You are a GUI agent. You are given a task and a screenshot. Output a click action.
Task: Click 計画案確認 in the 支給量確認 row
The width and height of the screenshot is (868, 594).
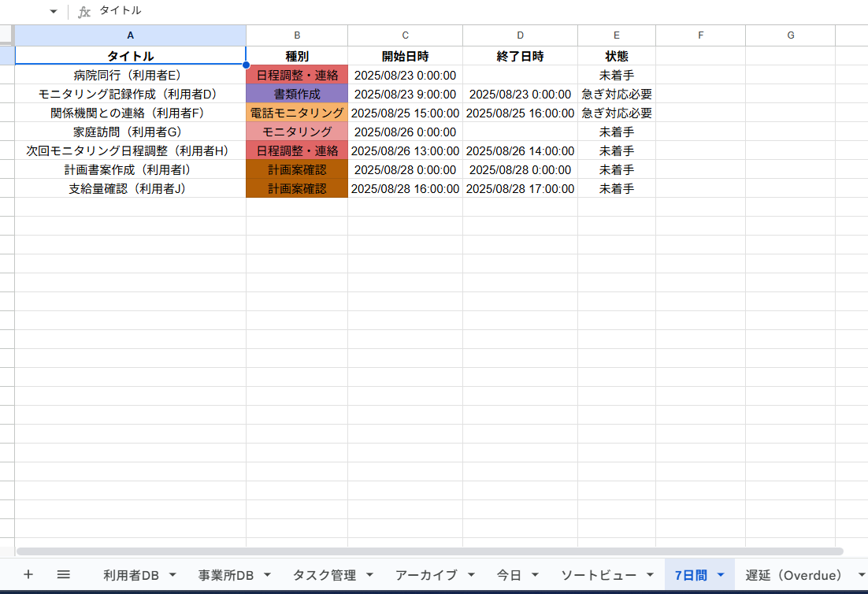[297, 188]
